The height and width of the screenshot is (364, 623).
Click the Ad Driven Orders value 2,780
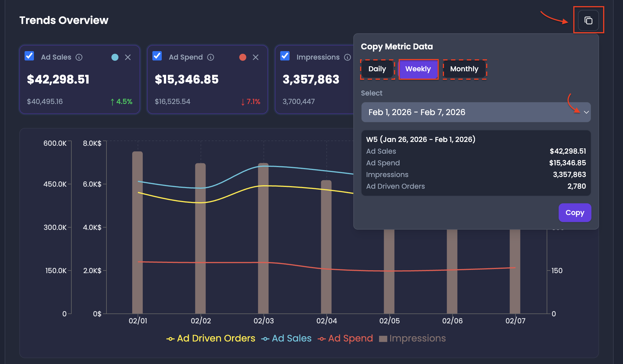pos(577,186)
